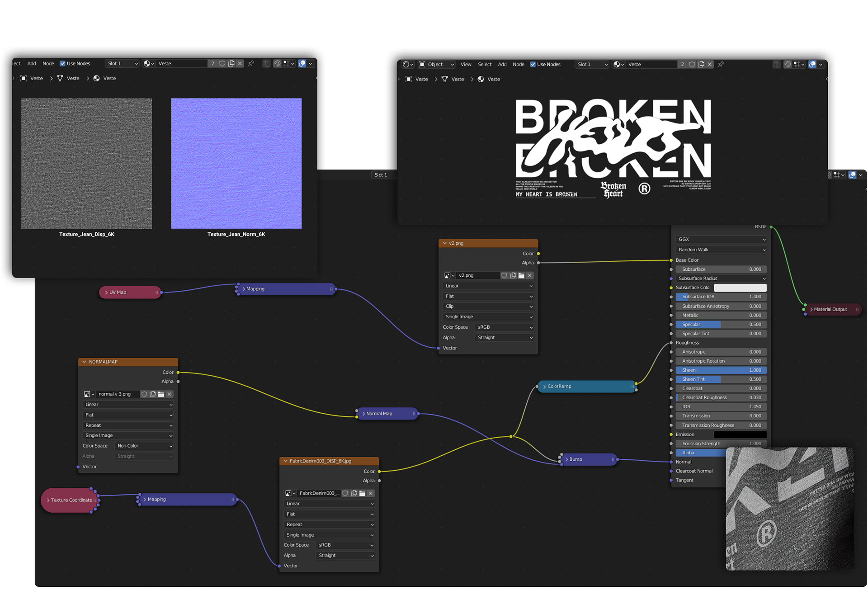Click user count 2 button in jean textures window
868x590 pixels.
coord(212,63)
